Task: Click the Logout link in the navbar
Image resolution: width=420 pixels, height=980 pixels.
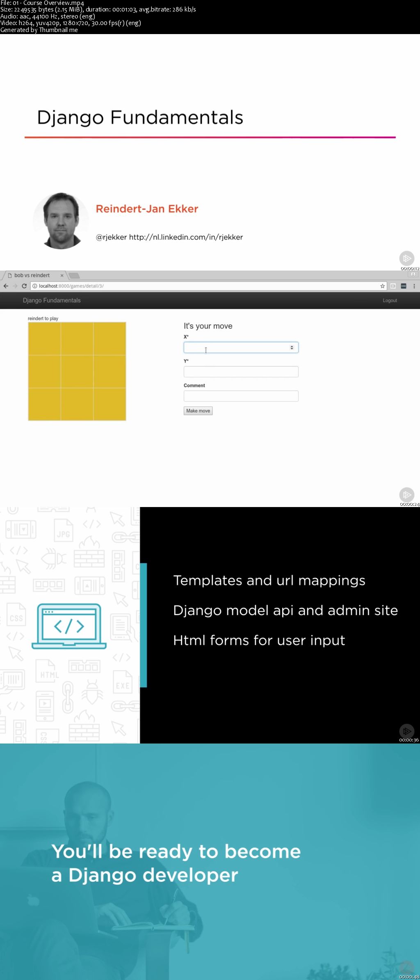Action: click(x=390, y=301)
